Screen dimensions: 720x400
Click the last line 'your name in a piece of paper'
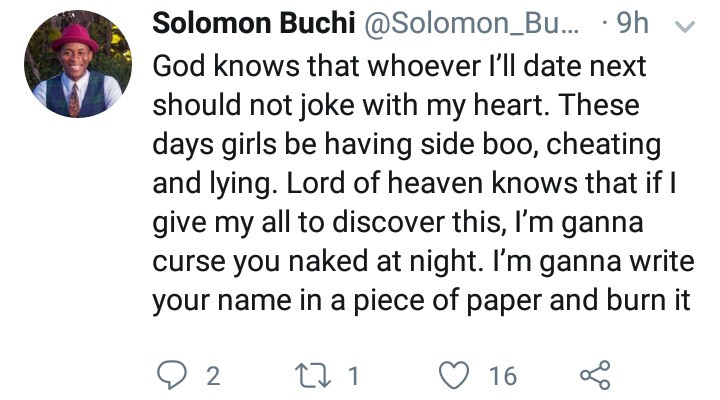(421, 301)
